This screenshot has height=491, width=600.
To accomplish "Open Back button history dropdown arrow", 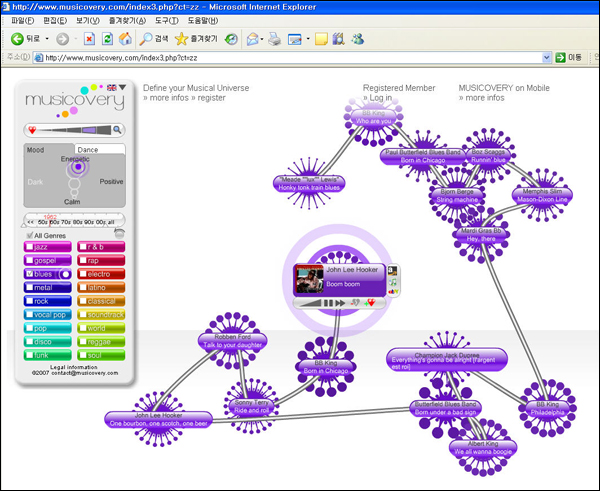I will click(47, 39).
